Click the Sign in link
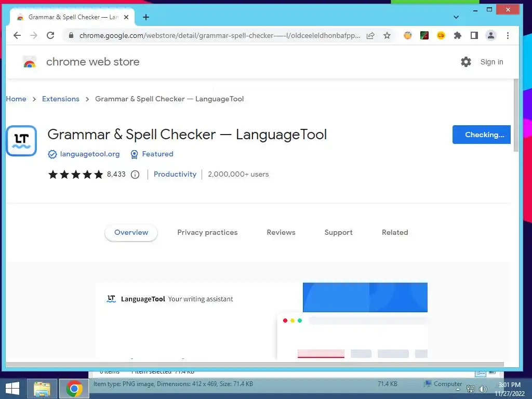This screenshot has width=532, height=399. coord(491,62)
